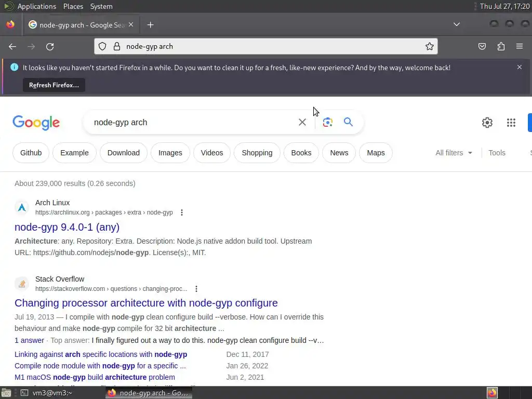Open a new tab with plus button
532x399 pixels.
(x=150, y=25)
